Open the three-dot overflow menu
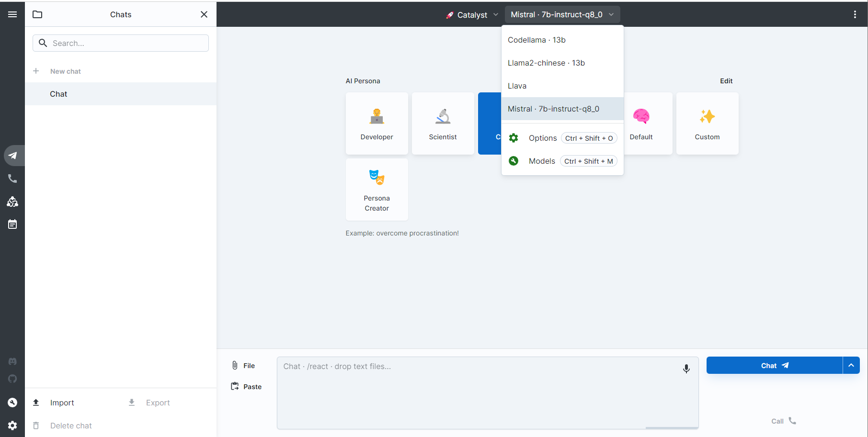 (x=855, y=14)
